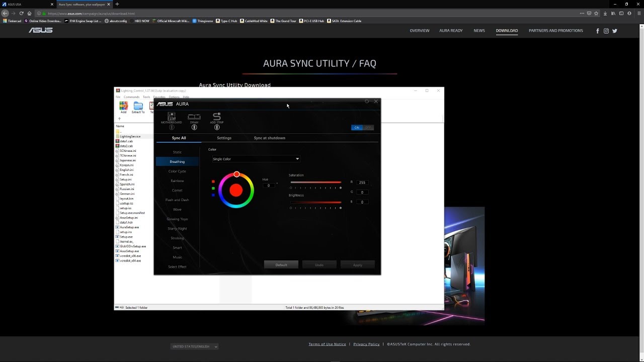Select the Add Strip device icon

(x=217, y=117)
